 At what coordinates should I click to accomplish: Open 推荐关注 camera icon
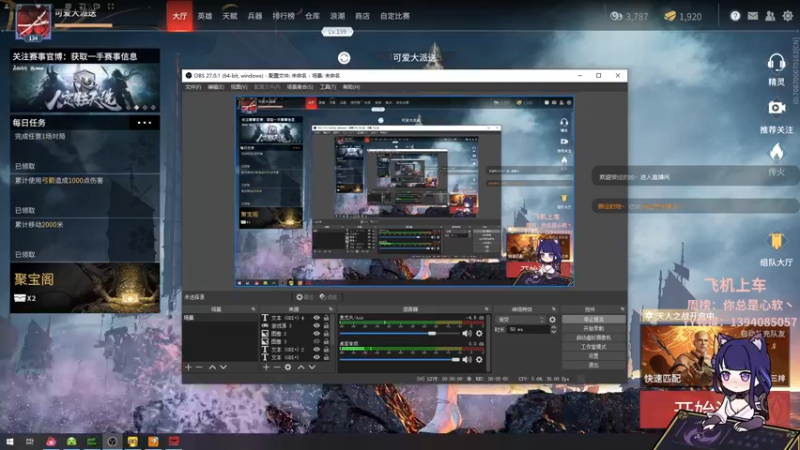pos(777,108)
